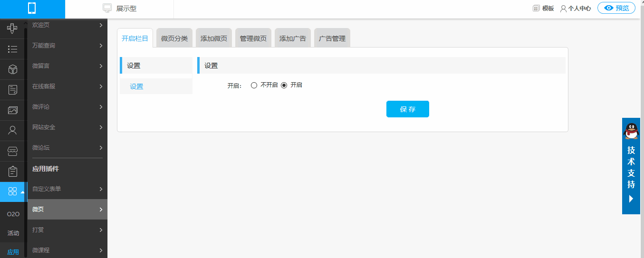Open 个人中心 personal center link

(579, 9)
